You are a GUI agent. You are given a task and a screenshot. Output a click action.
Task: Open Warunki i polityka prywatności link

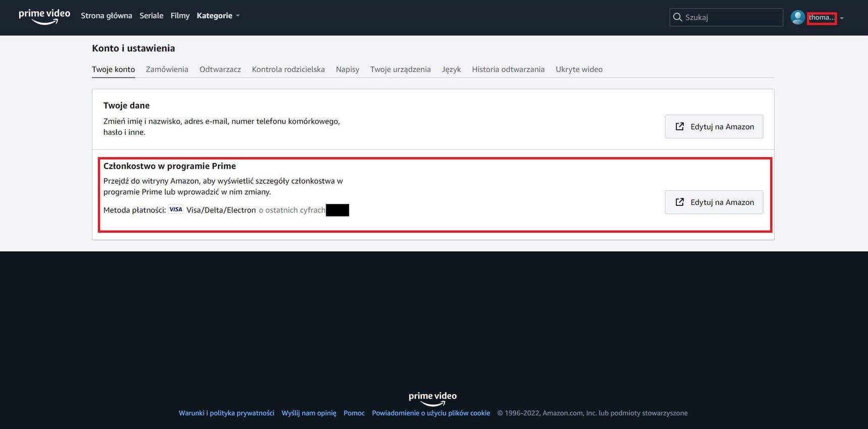[x=227, y=413]
